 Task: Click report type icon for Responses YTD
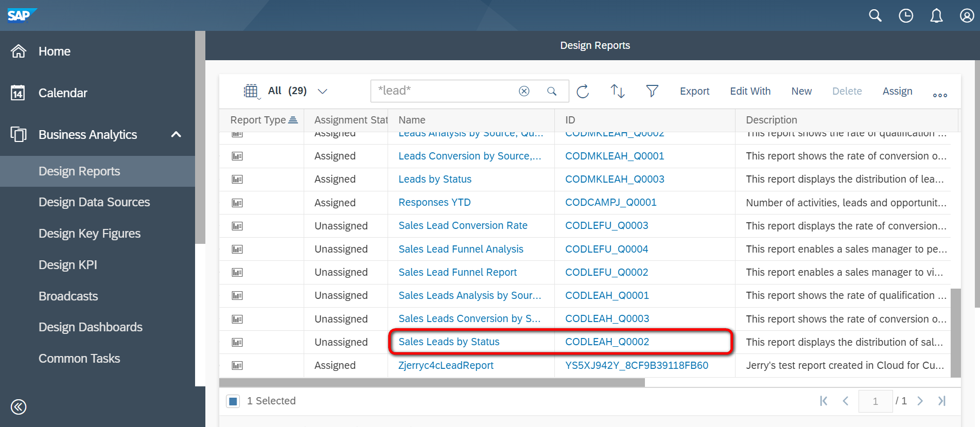(237, 203)
